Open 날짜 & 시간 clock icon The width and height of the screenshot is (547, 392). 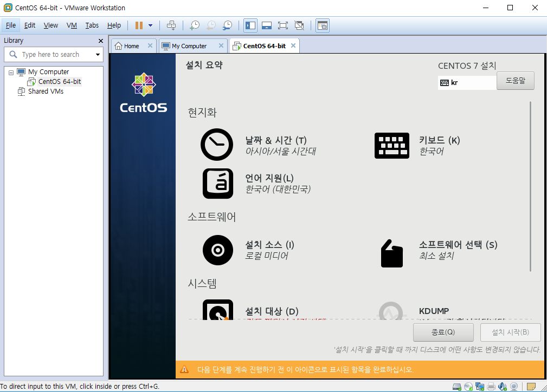point(217,145)
